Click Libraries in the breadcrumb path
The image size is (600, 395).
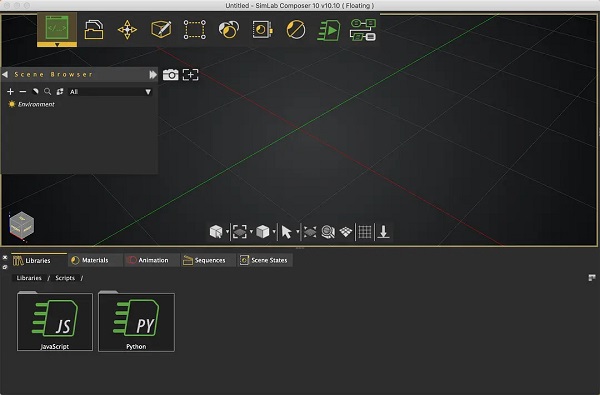[29, 278]
